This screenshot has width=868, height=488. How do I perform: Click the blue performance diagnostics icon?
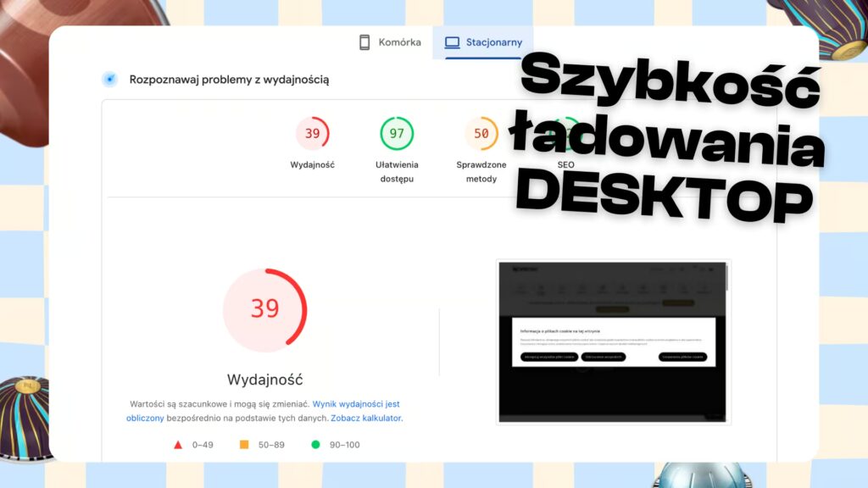[109, 80]
